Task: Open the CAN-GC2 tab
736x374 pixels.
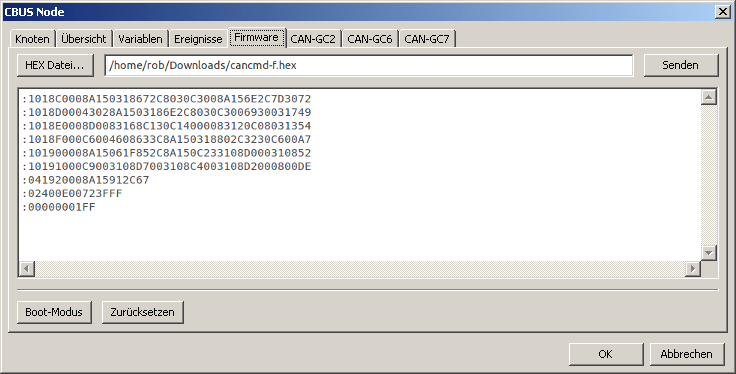Action: (x=313, y=38)
